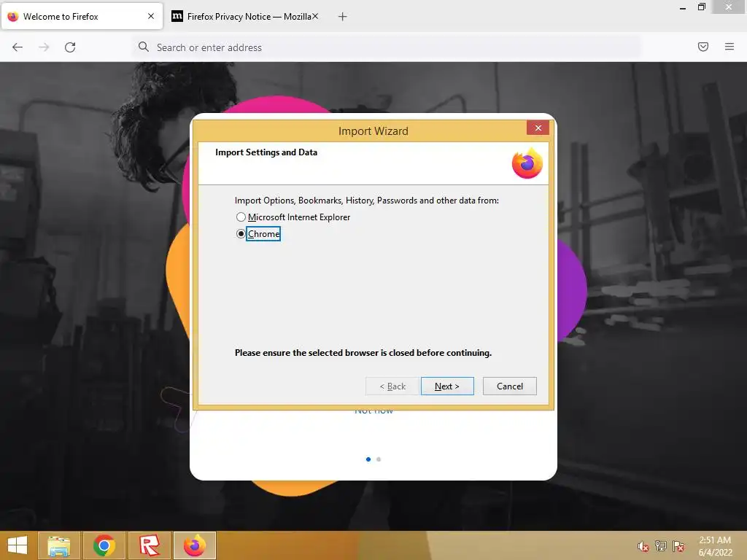
Task: Click the network tray icon
Action: (661, 546)
